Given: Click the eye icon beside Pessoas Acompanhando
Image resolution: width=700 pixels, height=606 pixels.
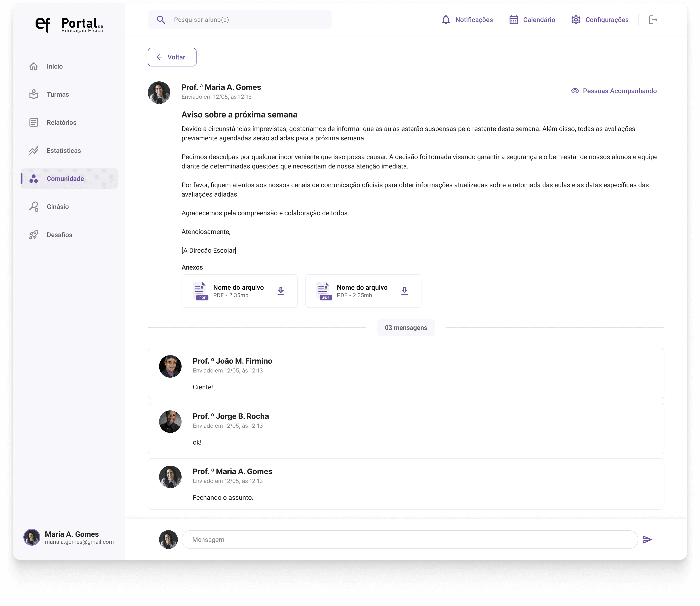Looking at the screenshot, I should pyautogui.click(x=575, y=91).
